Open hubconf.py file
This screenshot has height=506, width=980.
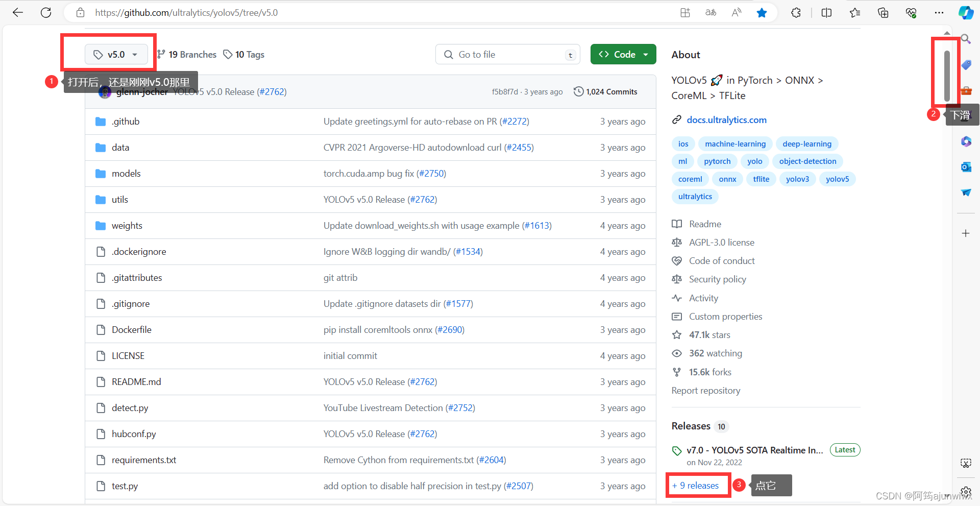click(134, 434)
